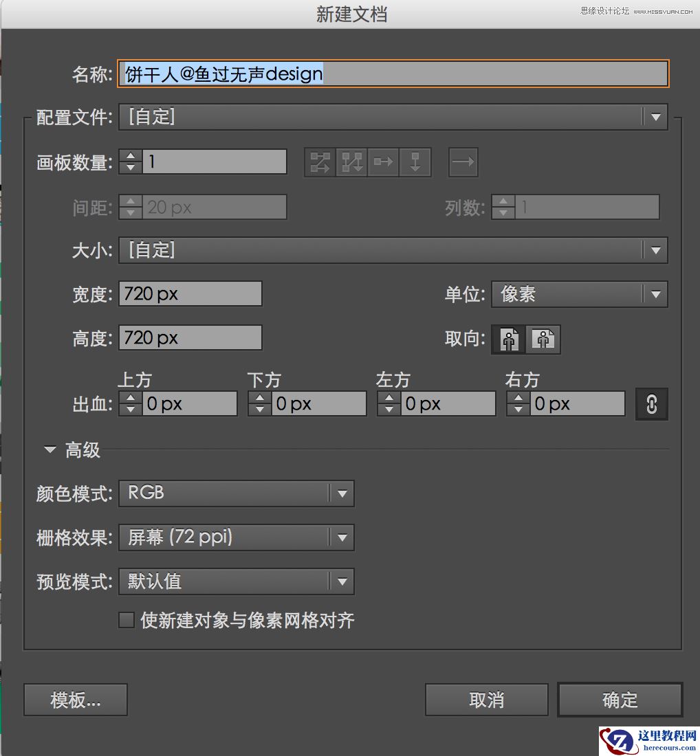Click the bleed values link icon
This screenshot has height=756, width=700.
click(x=651, y=404)
